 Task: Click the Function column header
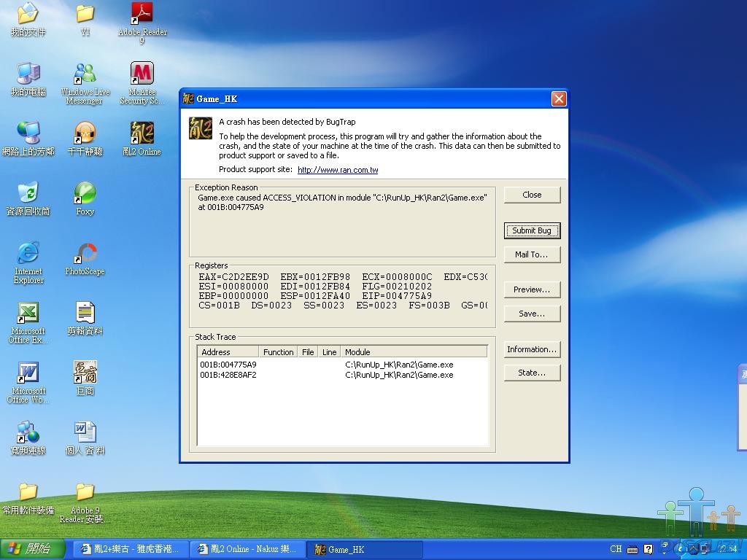click(278, 352)
